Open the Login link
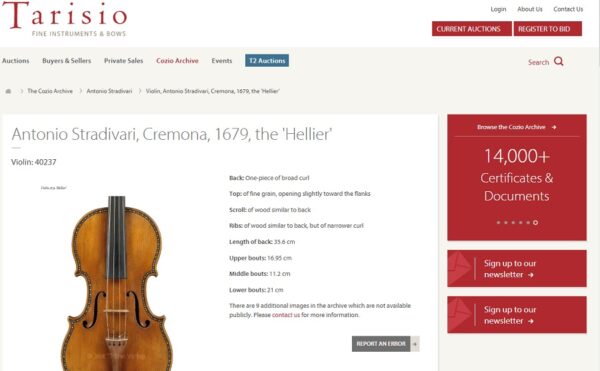 tap(498, 9)
